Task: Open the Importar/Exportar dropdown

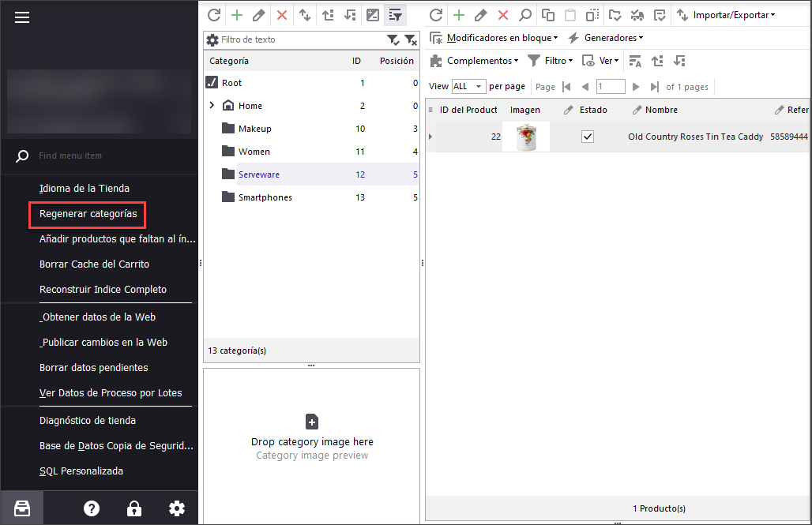Action: pos(727,15)
